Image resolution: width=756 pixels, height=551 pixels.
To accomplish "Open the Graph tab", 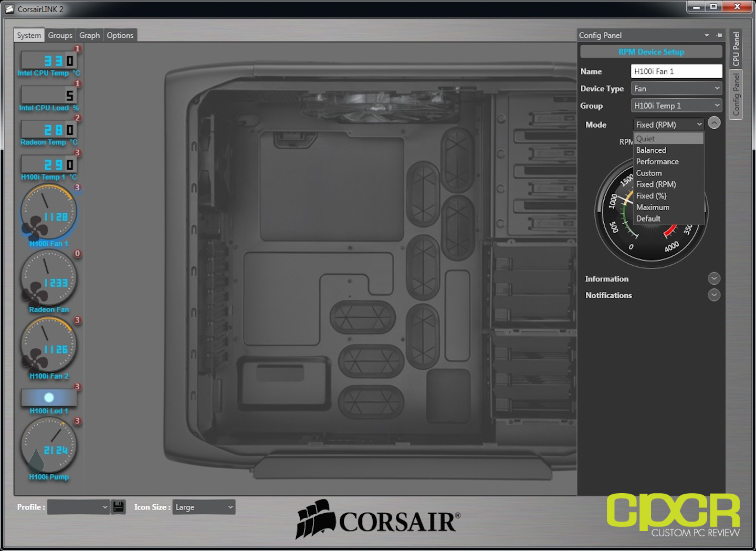I will [89, 35].
